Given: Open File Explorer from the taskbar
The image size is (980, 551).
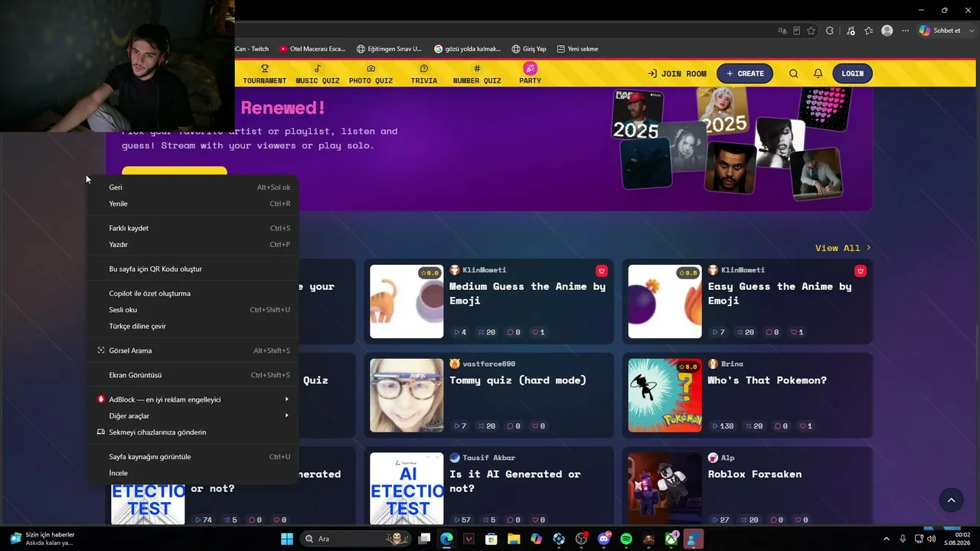Looking at the screenshot, I should (x=514, y=539).
